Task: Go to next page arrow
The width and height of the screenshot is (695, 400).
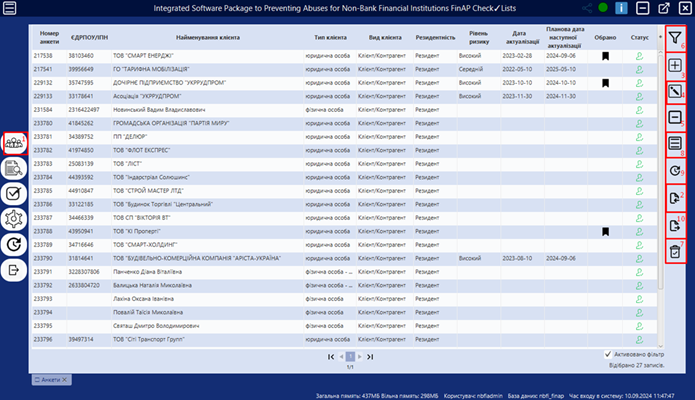Action: (x=359, y=357)
